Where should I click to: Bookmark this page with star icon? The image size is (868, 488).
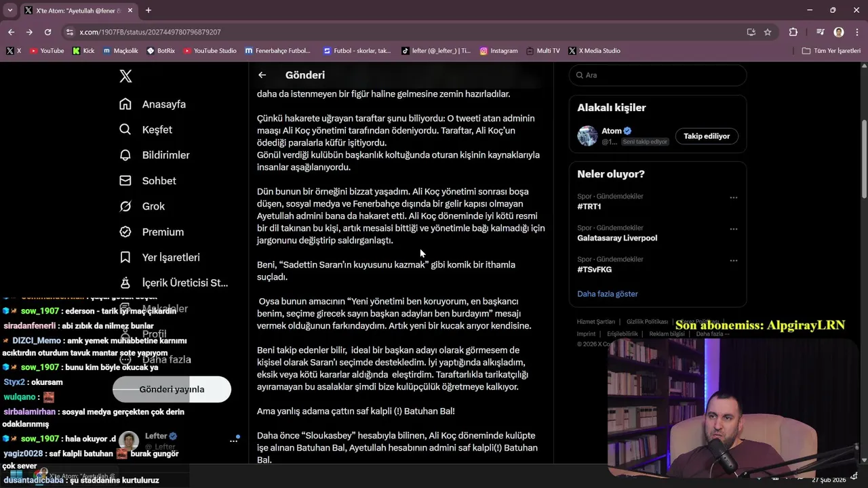[x=768, y=32]
